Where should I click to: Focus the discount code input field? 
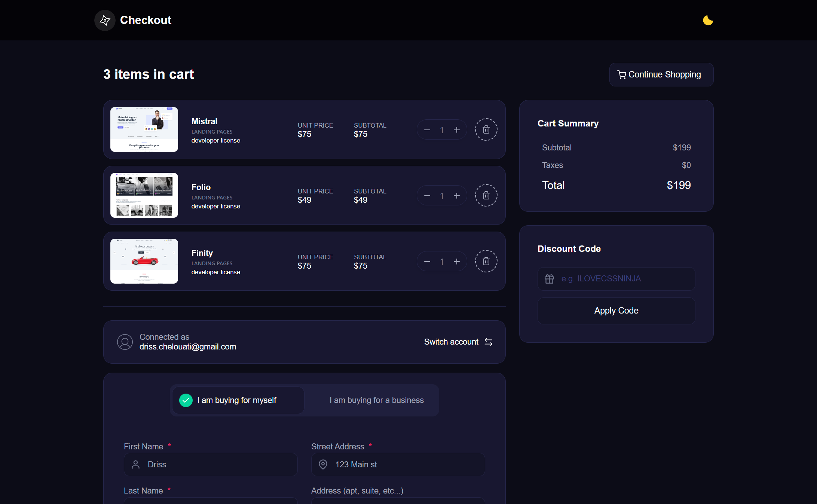(616, 279)
